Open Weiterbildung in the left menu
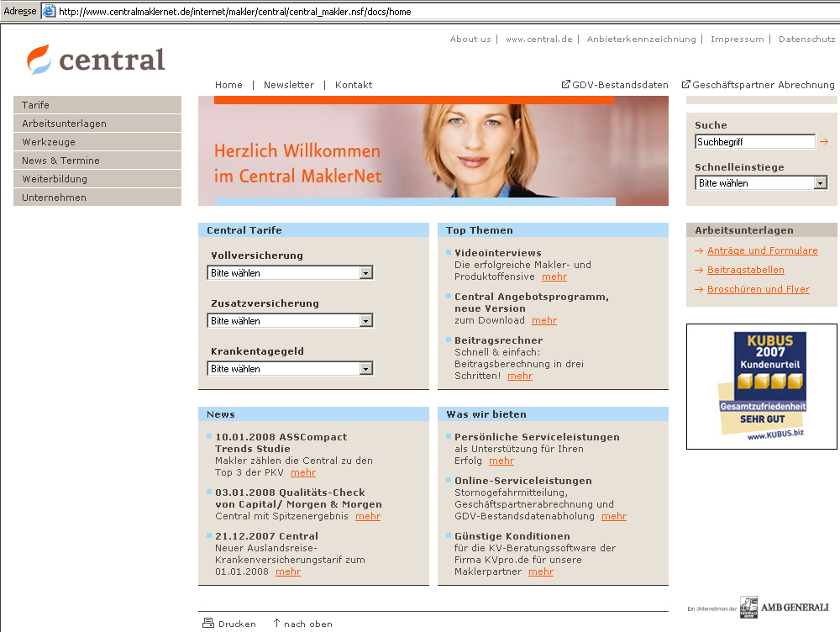The image size is (840, 632). pyautogui.click(x=97, y=179)
